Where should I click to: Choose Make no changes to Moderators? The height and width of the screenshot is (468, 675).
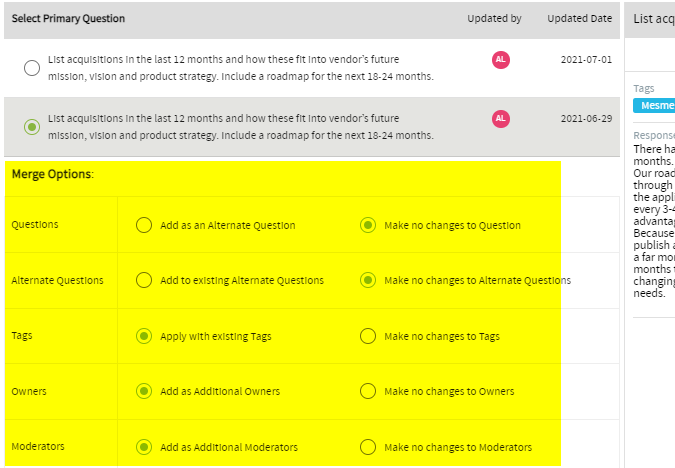(368, 447)
